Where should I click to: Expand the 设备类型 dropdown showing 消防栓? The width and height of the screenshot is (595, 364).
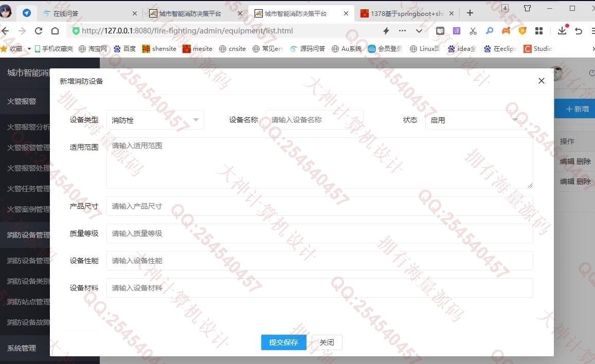[x=155, y=120]
